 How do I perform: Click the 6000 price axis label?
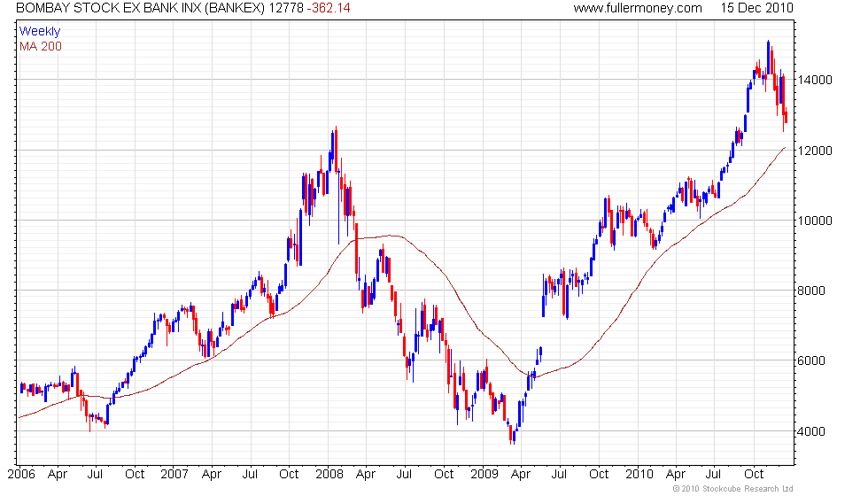811,361
